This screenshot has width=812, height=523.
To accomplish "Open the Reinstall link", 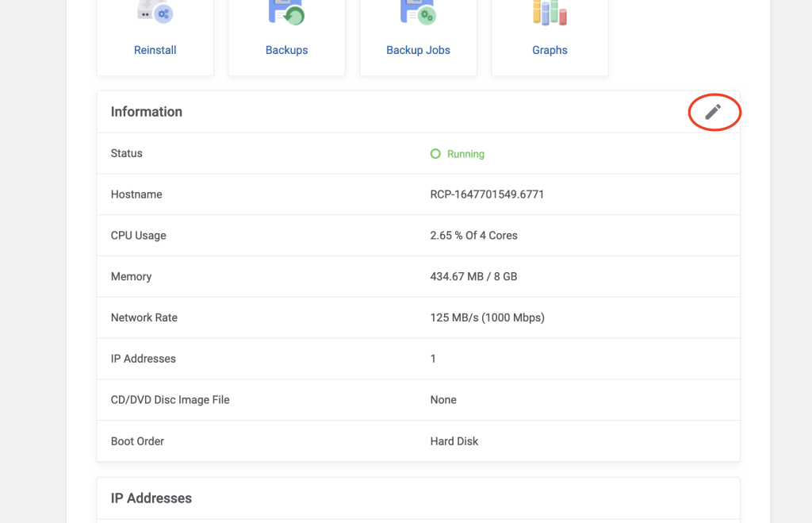I will [x=155, y=50].
